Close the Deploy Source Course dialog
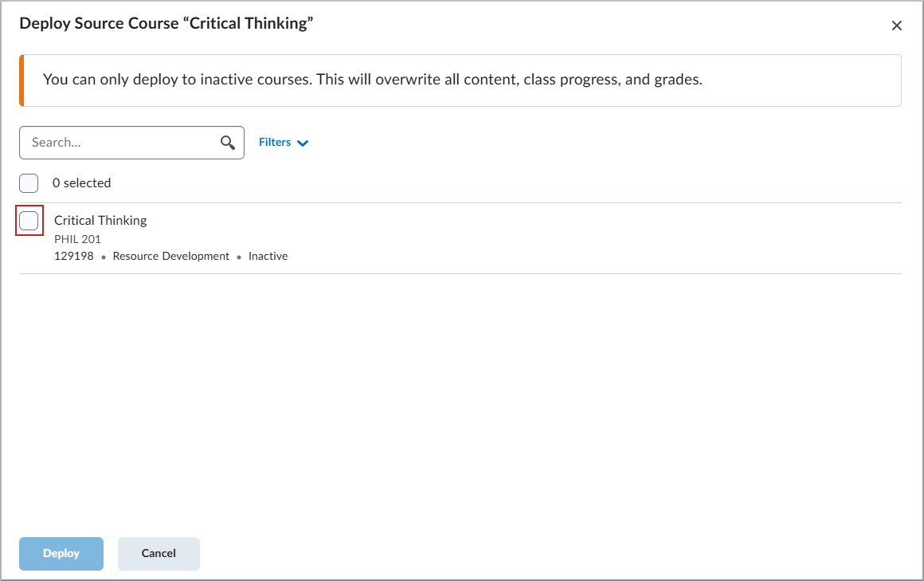The height and width of the screenshot is (581, 924). (896, 26)
